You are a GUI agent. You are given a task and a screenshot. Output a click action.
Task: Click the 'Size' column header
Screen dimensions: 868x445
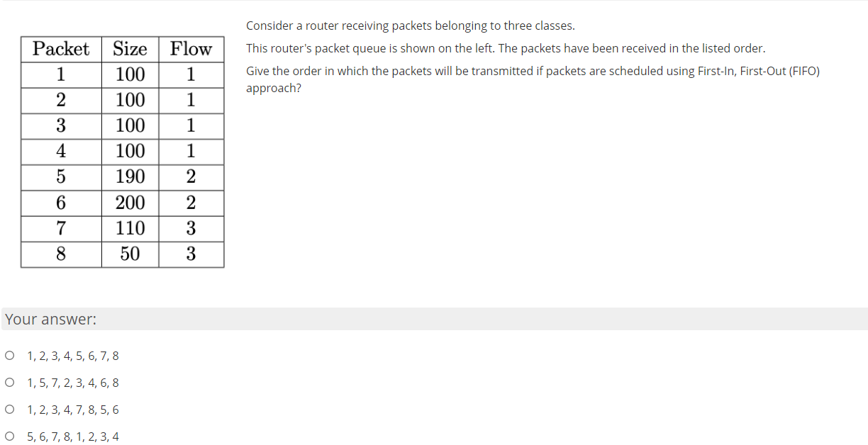coord(130,50)
